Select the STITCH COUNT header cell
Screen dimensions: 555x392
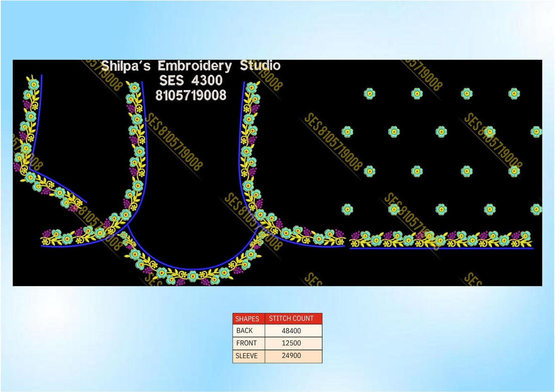(293, 318)
